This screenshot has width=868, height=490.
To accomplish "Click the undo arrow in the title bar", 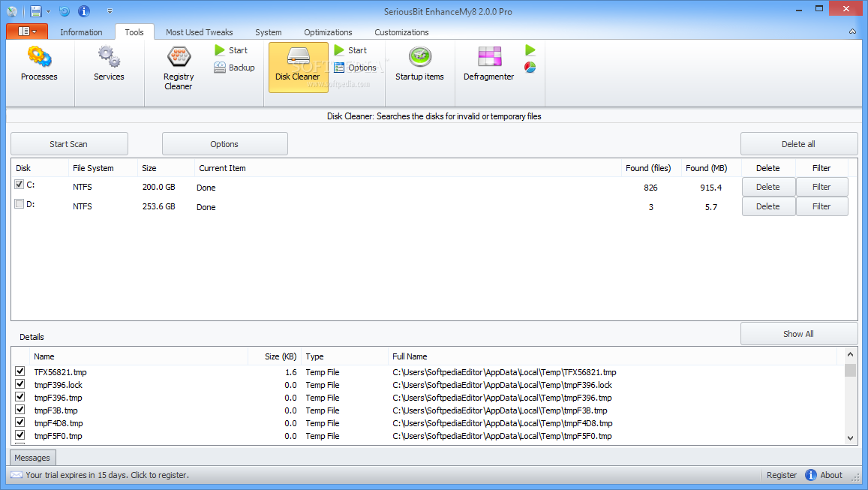I will coord(65,11).
